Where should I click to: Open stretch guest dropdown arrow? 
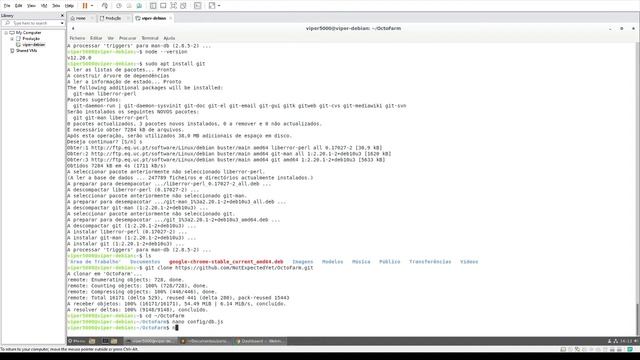point(219,6)
